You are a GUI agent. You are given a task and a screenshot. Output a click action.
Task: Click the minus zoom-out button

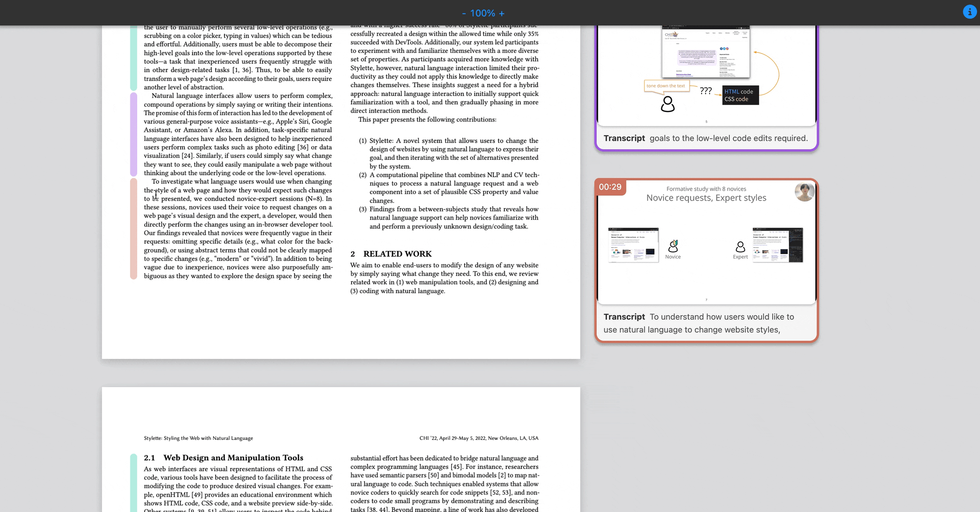point(464,13)
